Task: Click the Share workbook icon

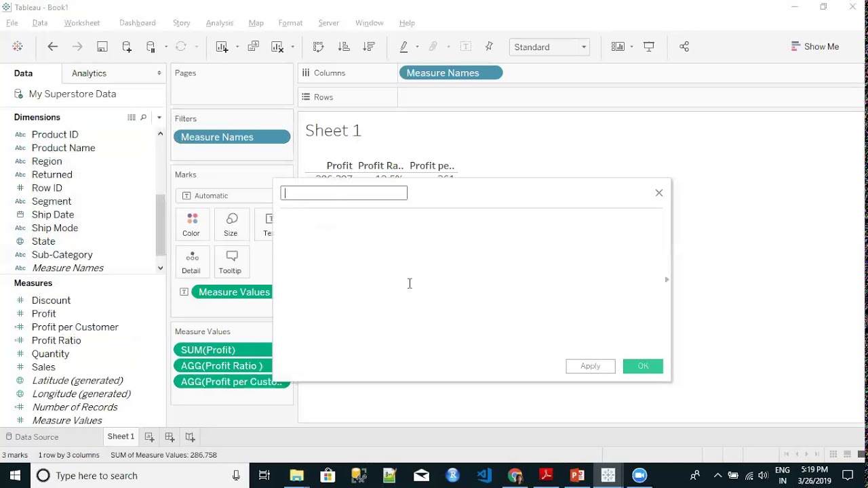Action: [x=684, y=47]
